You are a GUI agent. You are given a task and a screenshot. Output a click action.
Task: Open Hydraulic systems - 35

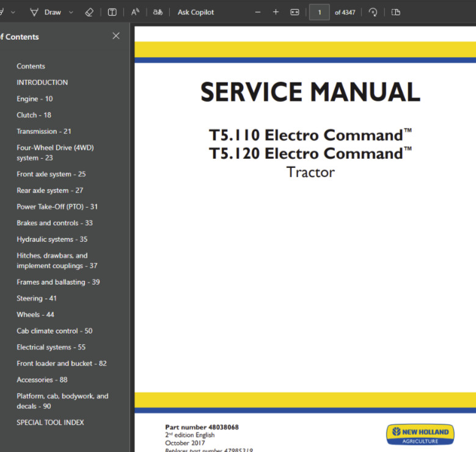pyautogui.click(x=52, y=239)
